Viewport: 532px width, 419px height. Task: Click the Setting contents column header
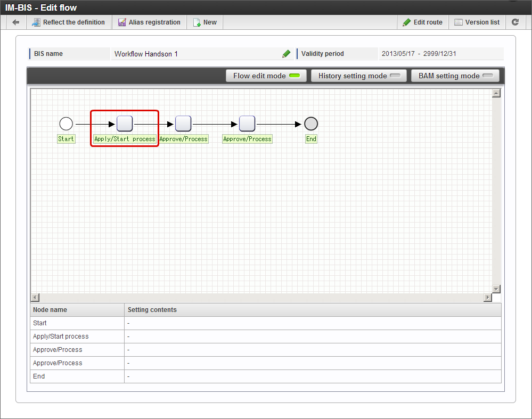313,310
